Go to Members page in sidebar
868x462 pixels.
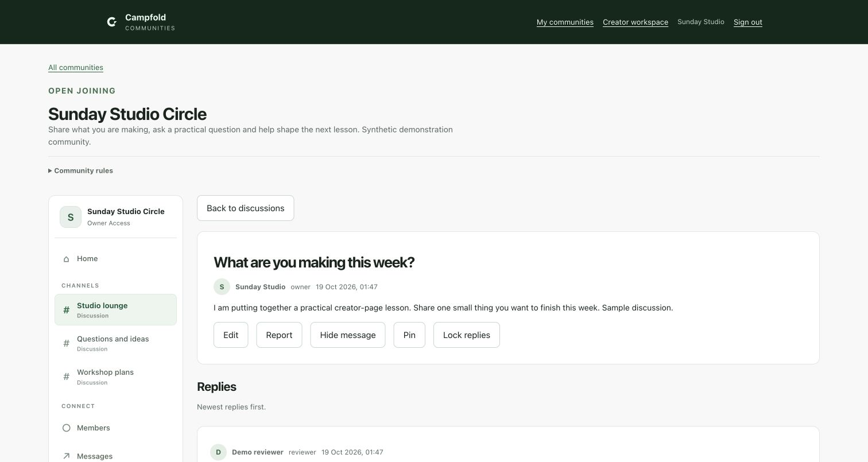click(115, 428)
